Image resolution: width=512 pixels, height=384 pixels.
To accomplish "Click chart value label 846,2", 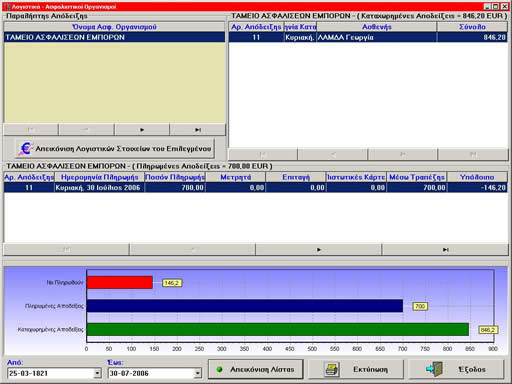I will point(488,330).
